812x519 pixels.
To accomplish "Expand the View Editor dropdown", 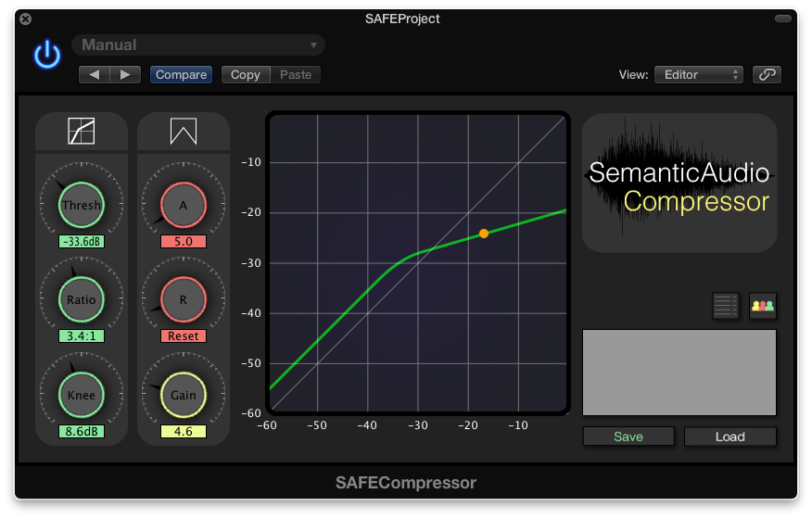I will 698,74.
